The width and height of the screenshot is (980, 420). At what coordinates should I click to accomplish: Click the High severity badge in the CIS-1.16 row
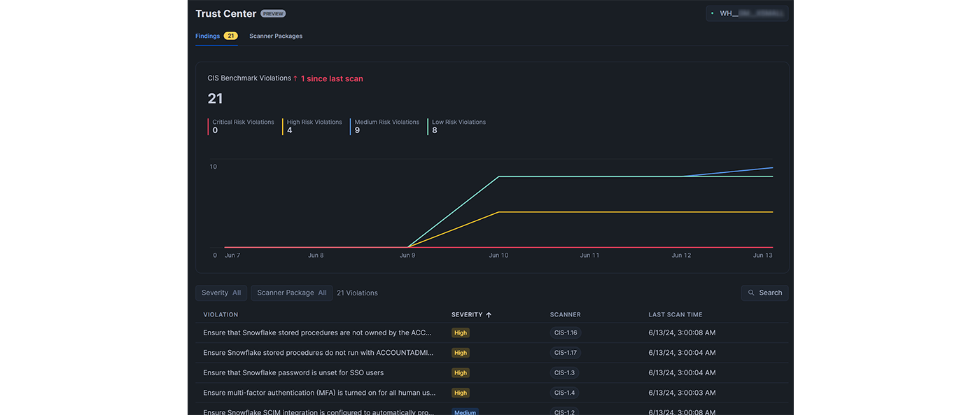[461, 333]
